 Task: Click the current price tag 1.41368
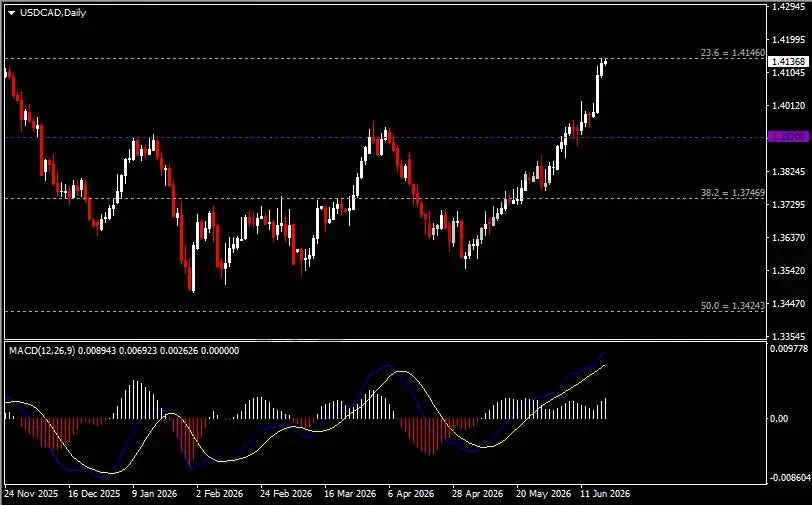pyautogui.click(x=789, y=61)
